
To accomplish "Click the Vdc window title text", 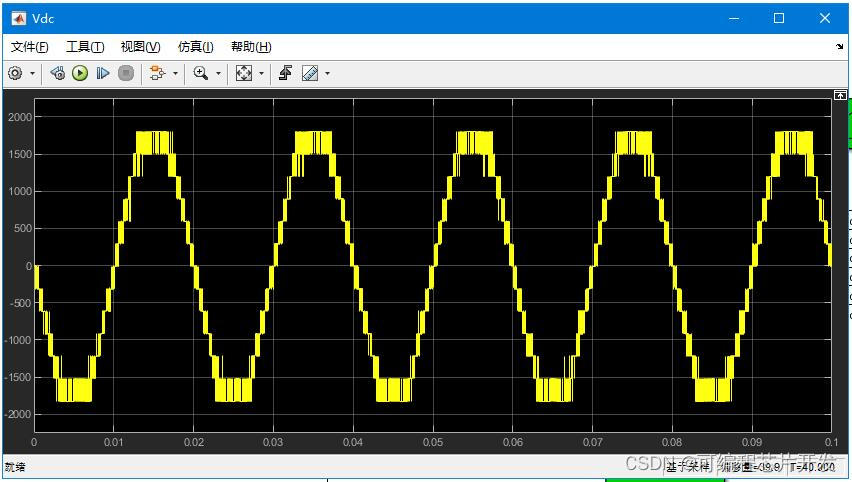I will (43, 18).
